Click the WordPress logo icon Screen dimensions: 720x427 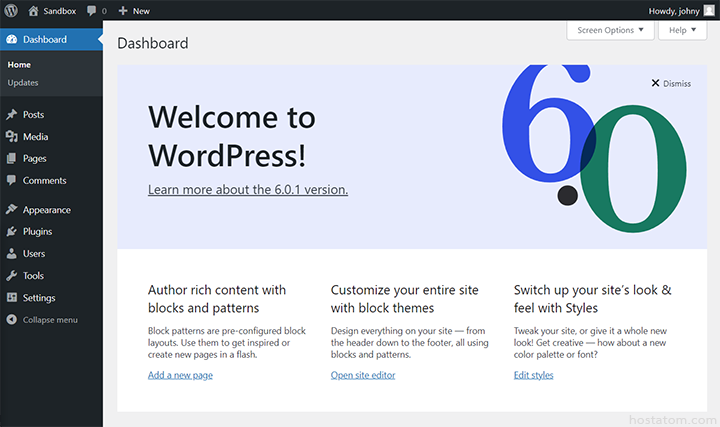(x=11, y=10)
